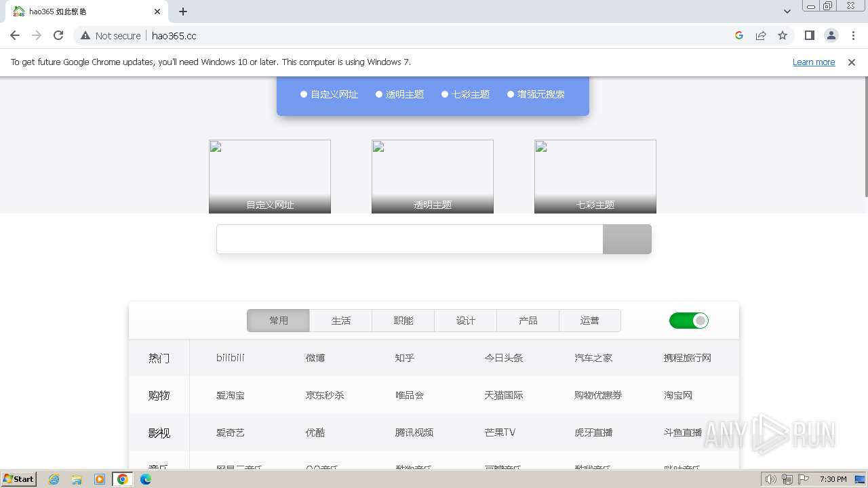The width and height of the screenshot is (868, 488).
Task: Open File Explorer from taskbar
Action: coord(77,479)
